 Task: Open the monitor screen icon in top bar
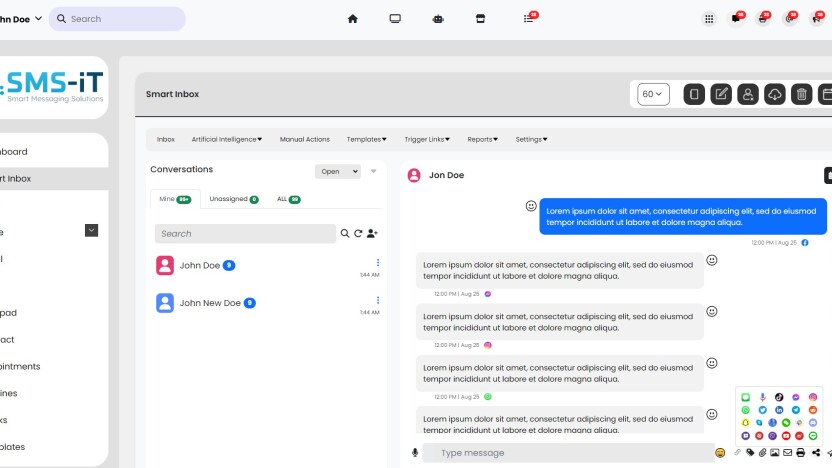click(395, 19)
